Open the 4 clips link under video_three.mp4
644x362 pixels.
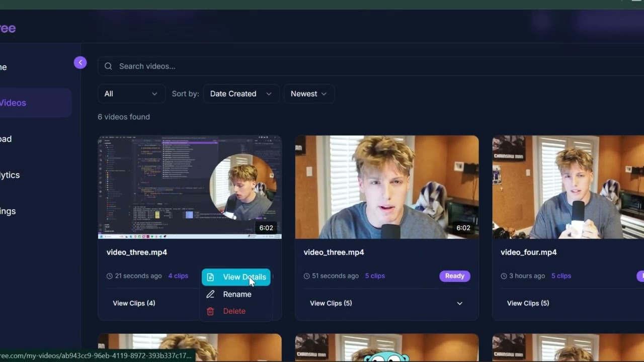pos(178,276)
